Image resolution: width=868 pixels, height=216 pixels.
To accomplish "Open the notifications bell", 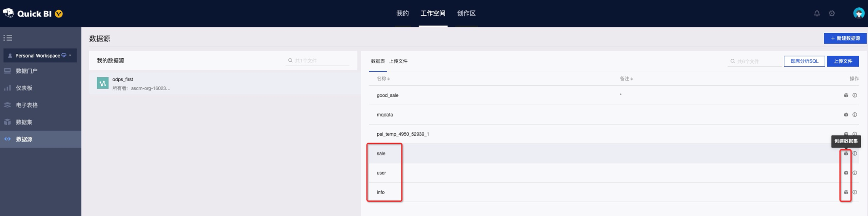I will pyautogui.click(x=817, y=13).
